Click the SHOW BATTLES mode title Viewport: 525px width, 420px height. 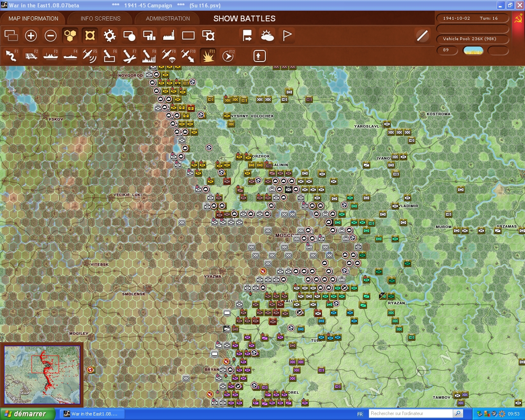244,18
